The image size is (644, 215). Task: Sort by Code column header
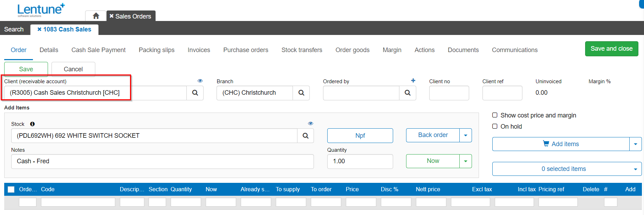coord(48,189)
